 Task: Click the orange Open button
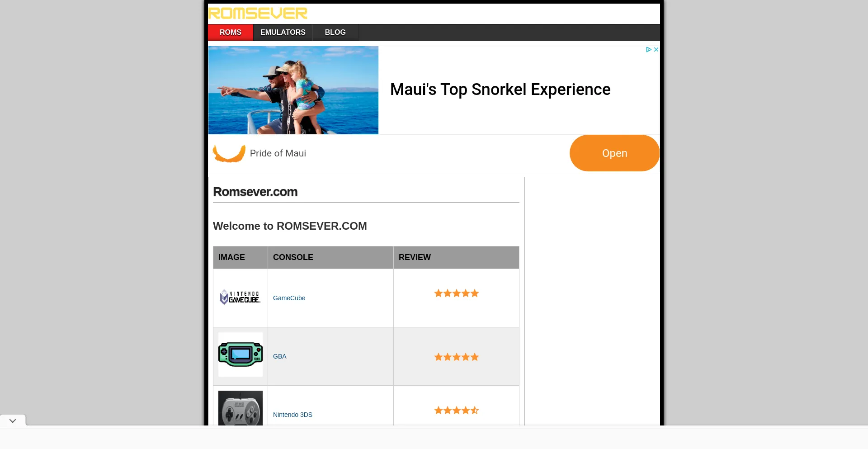(x=614, y=153)
